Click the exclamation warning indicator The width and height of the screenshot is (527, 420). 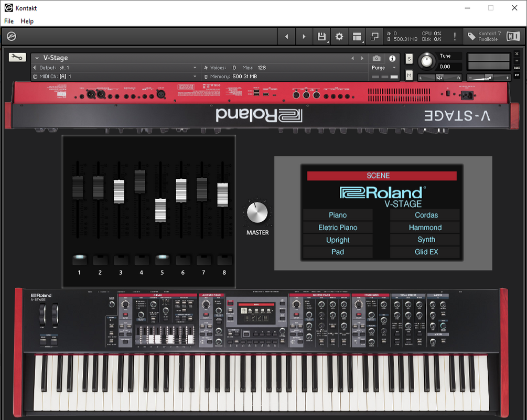click(455, 36)
